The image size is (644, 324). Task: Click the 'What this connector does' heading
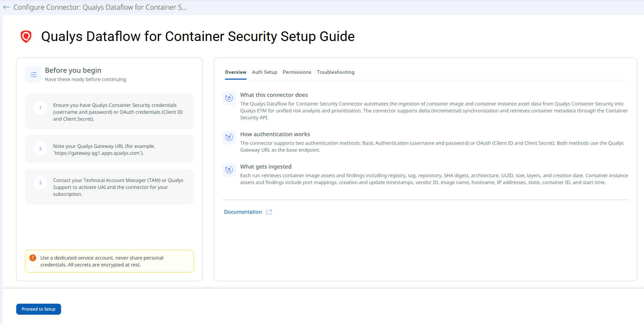tap(274, 95)
